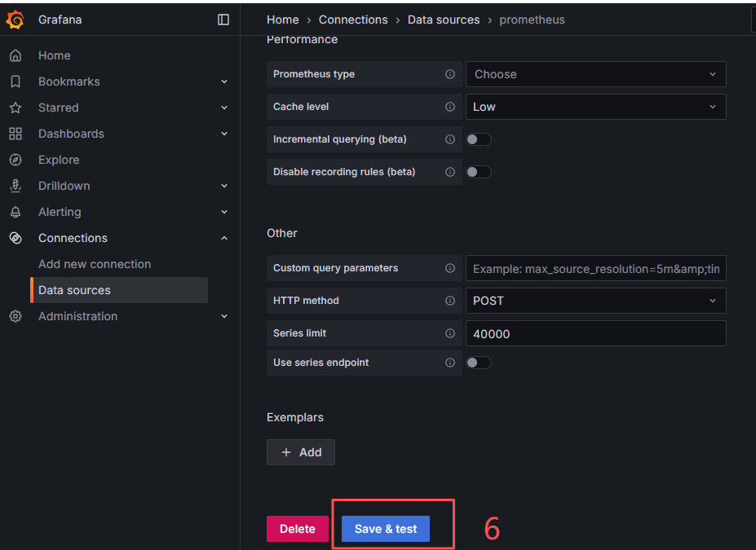Screen dimensions: 756x550
Task: Toggle the sidebar dock icon
Action: click(223, 20)
